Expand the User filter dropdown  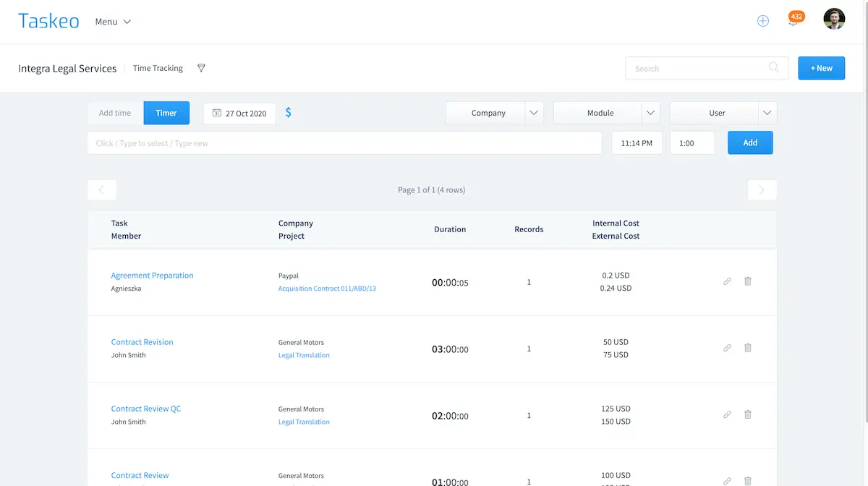[x=767, y=113]
